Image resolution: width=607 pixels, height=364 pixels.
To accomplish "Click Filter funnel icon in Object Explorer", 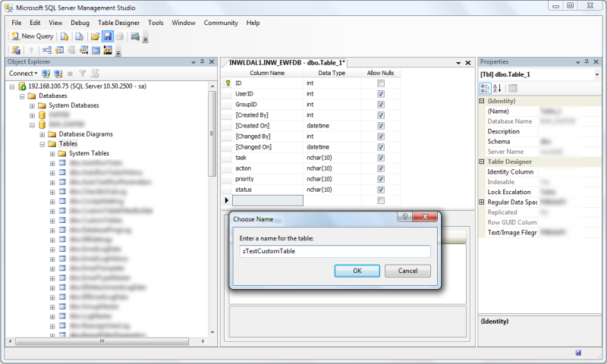I will coord(83,74).
